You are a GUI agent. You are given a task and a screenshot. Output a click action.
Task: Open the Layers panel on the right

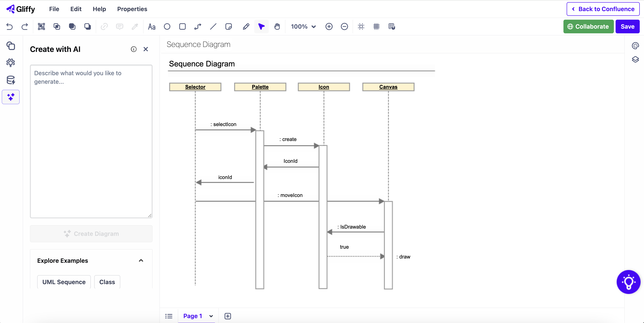tap(635, 60)
